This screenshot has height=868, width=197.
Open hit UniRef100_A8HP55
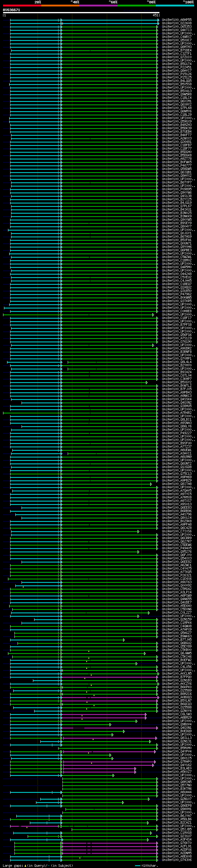click(177, 20)
